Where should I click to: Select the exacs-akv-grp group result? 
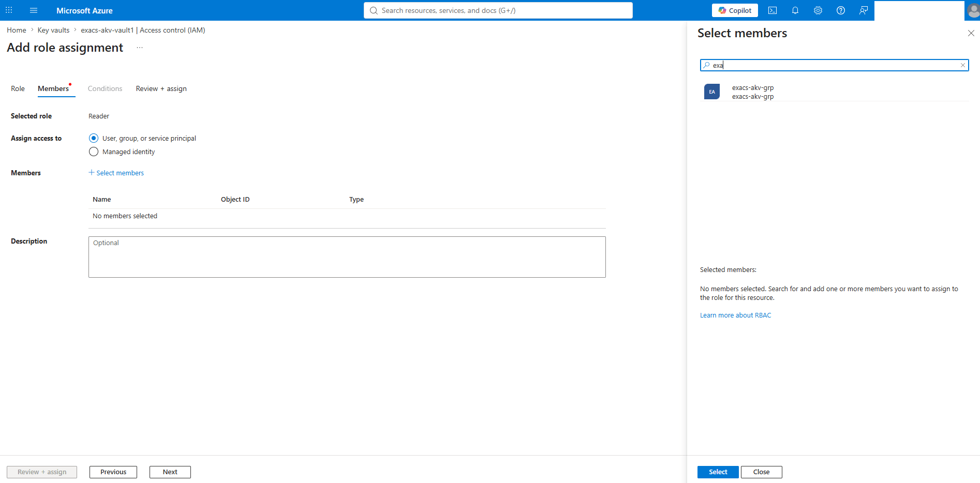tap(835, 92)
